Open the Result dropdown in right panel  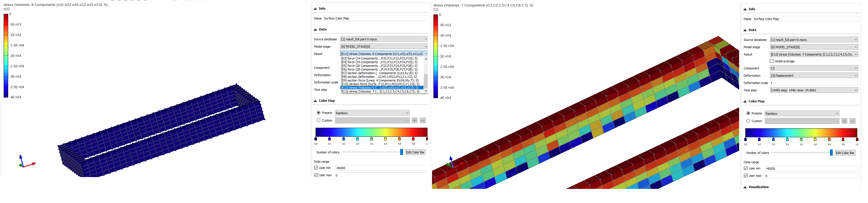coord(814,54)
